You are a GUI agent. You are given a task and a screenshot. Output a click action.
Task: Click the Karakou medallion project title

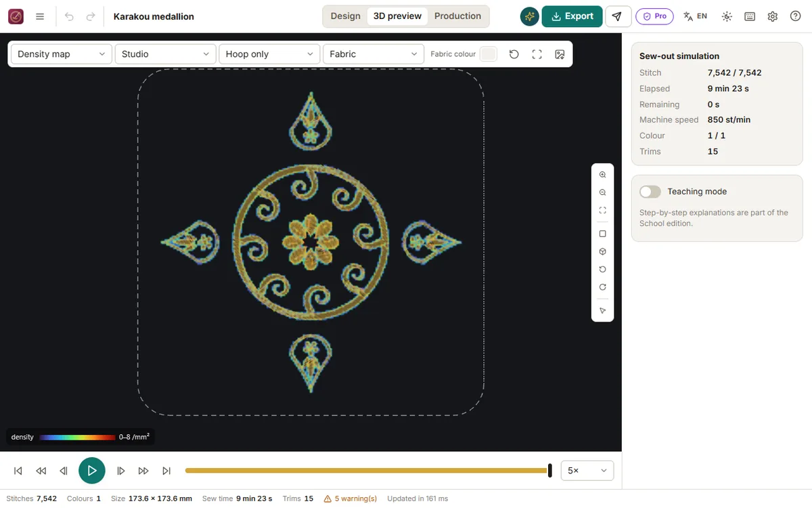154,16
